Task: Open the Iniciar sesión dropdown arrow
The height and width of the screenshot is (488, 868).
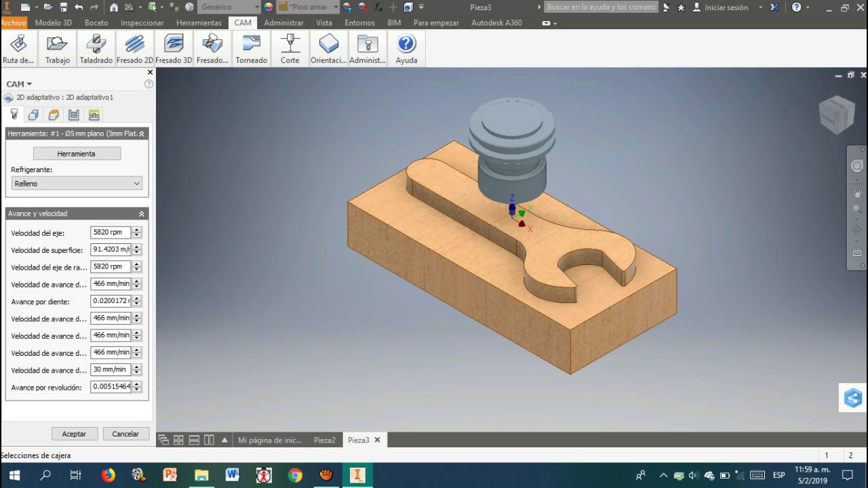Action: 760,7
